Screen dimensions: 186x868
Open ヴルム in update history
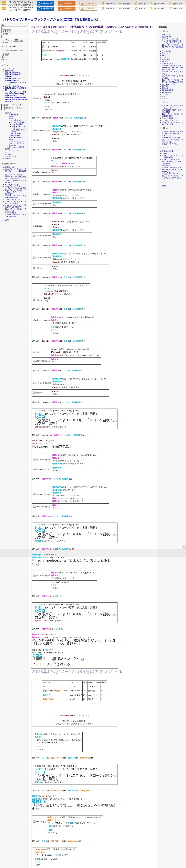[164, 98]
